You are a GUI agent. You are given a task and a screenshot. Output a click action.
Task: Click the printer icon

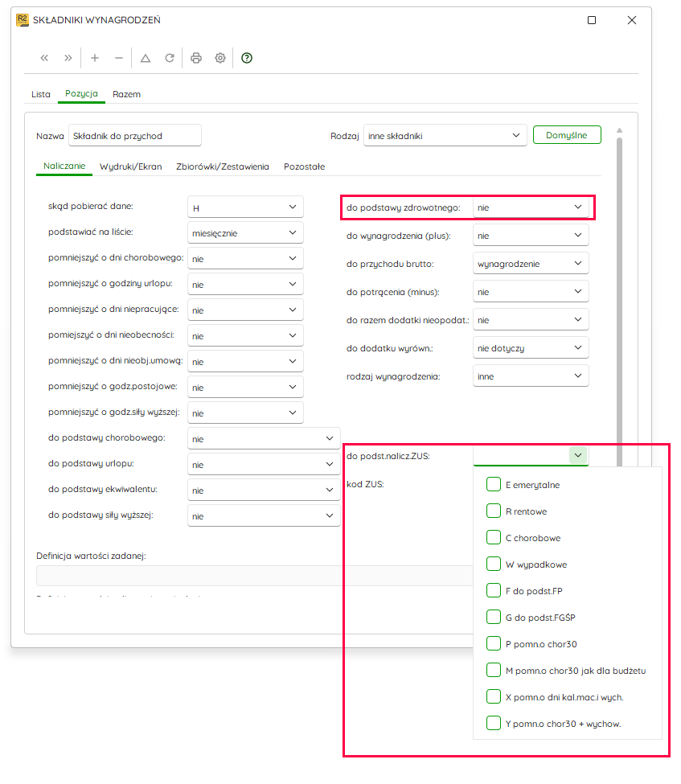[x=196, y=58]
